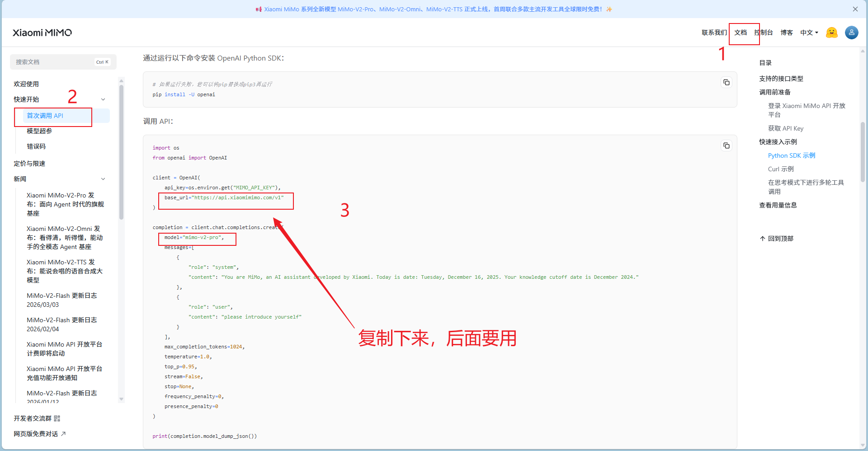Copy the API call Python code block

click(726, 146)
